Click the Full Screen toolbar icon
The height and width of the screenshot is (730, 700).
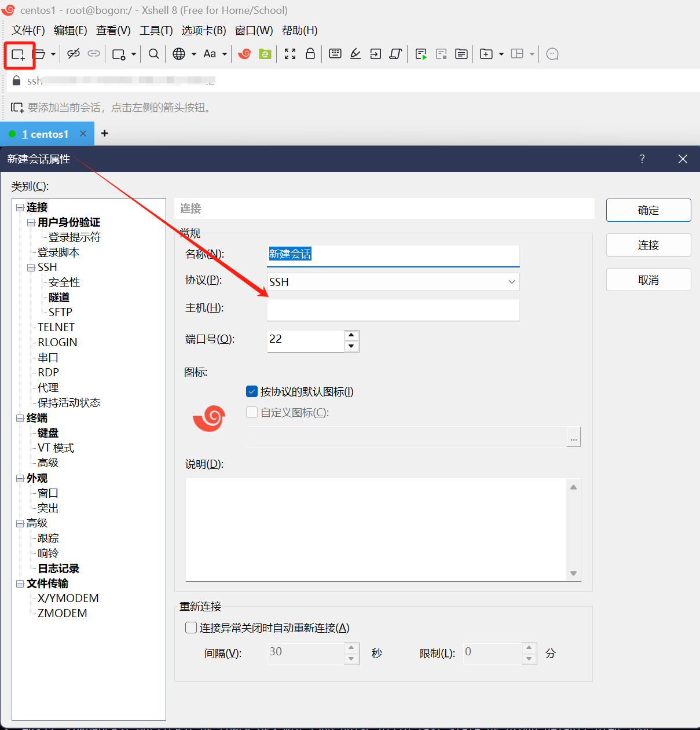click(x=290, y=54)
